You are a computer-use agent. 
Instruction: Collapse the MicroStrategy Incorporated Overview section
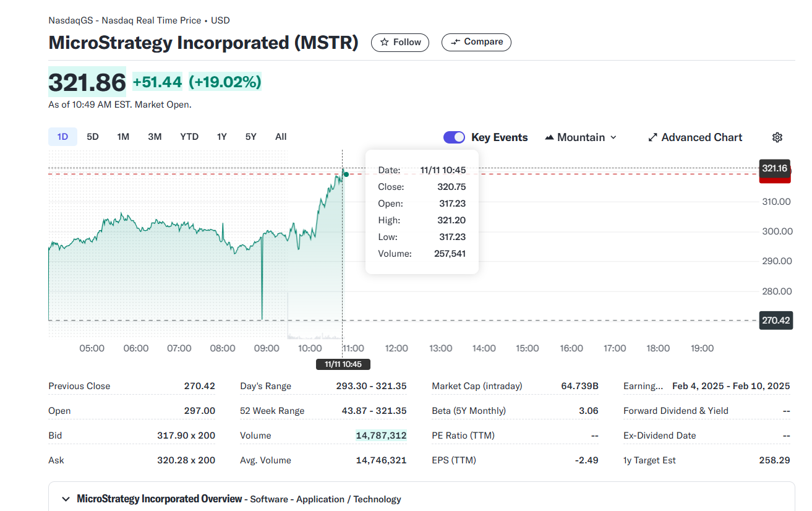(x=66, y=499)
